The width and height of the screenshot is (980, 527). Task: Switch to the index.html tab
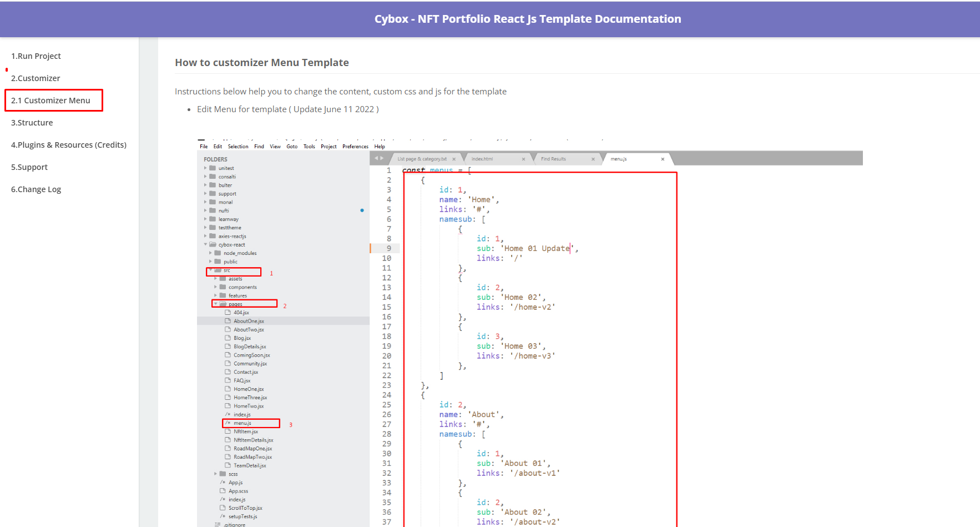(482, 159)
